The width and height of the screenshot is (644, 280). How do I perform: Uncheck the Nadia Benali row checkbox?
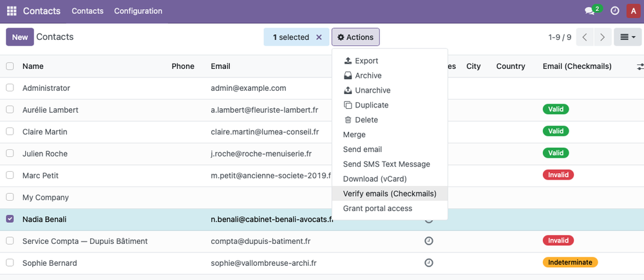(x=10, y=219)
